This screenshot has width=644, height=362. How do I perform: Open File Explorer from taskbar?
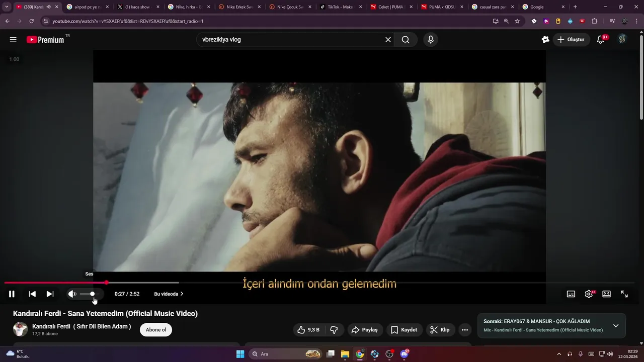pos(345,354)
